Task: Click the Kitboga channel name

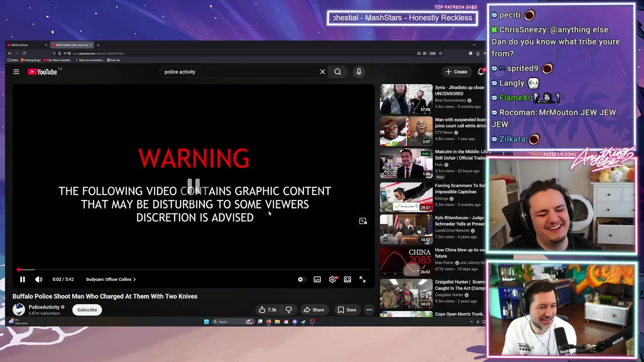Action: point(442,199)
